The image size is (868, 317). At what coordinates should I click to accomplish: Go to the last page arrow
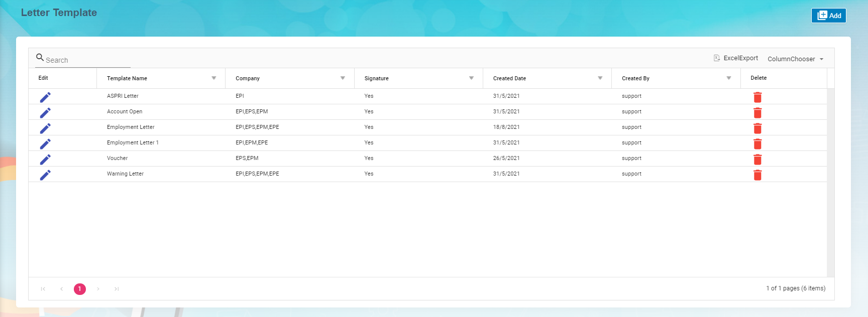[117, 289]
